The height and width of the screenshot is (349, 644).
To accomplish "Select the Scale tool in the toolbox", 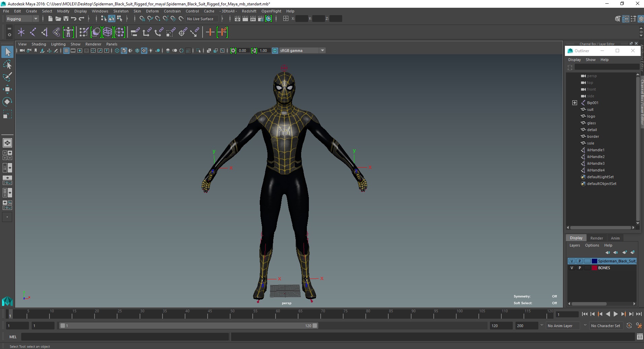I will [7, 114].
